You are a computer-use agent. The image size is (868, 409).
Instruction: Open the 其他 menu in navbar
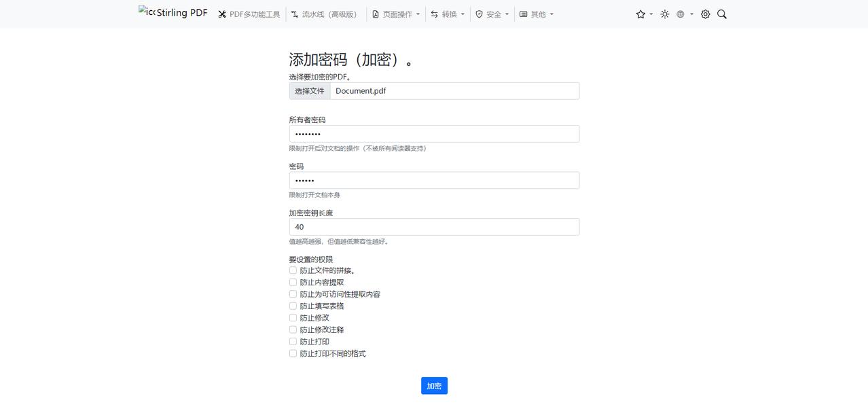pyautogui.click(x=537, y=14)
